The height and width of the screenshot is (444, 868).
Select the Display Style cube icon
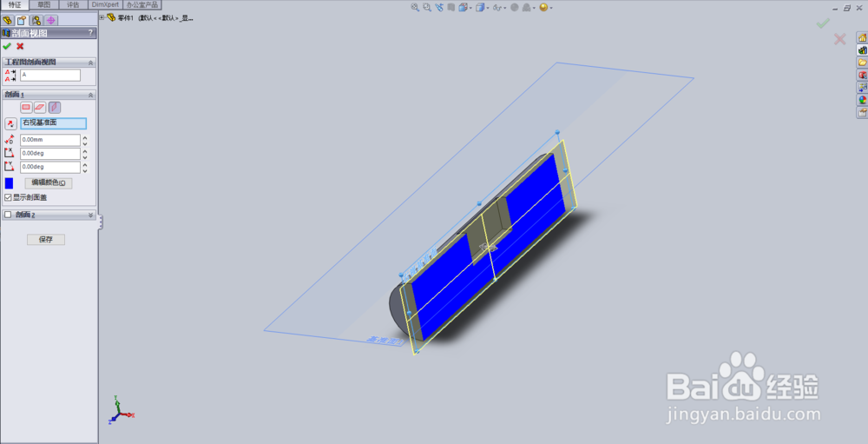pyautogui.click(x=479, y=7)
